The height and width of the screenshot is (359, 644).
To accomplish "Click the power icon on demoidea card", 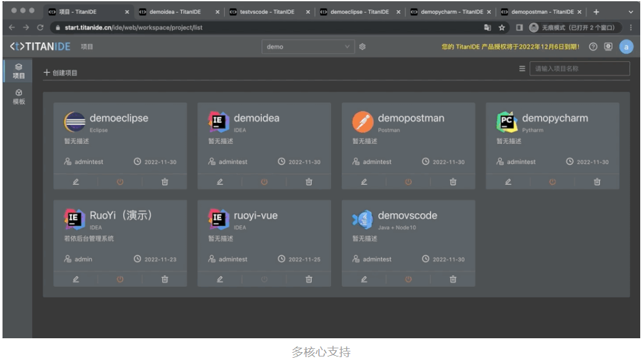I will [264, 182].
